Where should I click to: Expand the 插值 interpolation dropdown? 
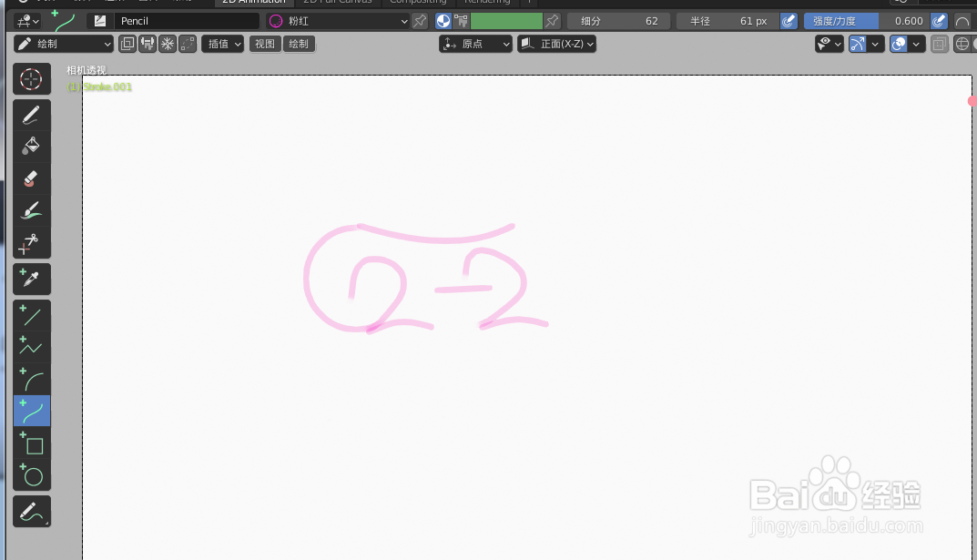pyautogui.click(x=223, y=43)
